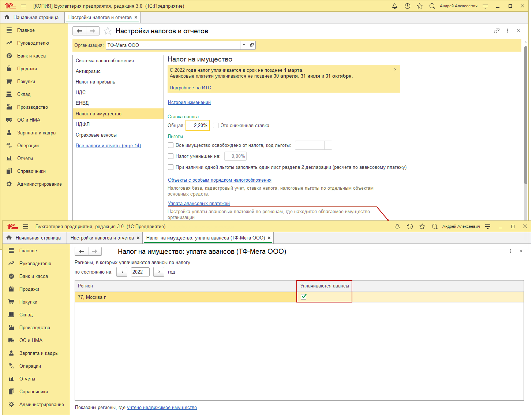532x416 pixels.
Task: Open history icon in bottom window title bar
Action: 410,227
